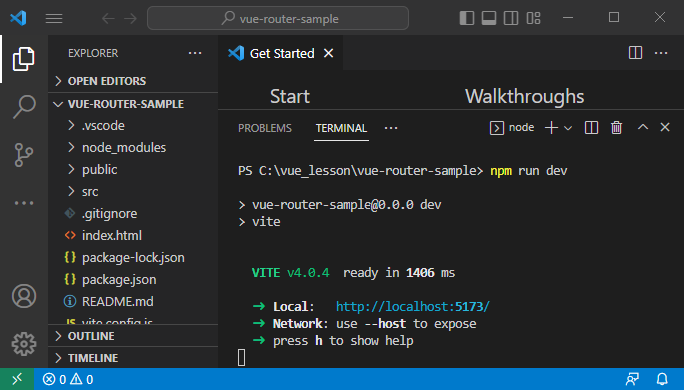This screenshot has width=684, height=390.
Task: Click the command center search box
Action: pyautogui.click(x=278, y=18)
